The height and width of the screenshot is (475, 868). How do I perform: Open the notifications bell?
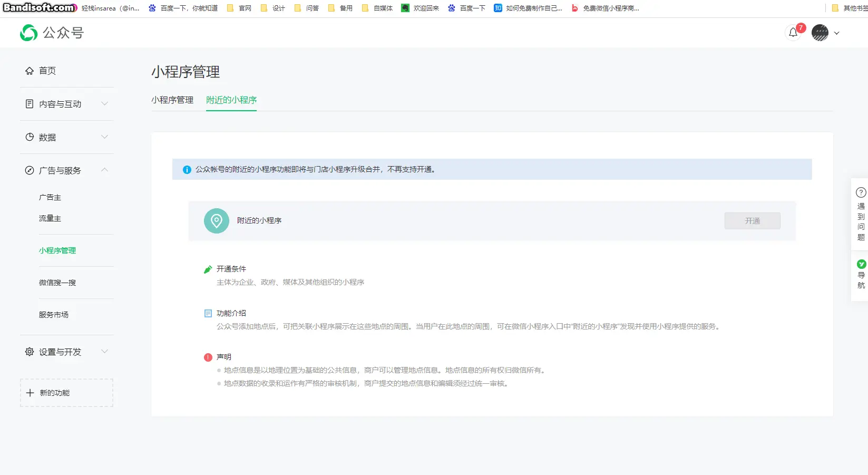793,32
